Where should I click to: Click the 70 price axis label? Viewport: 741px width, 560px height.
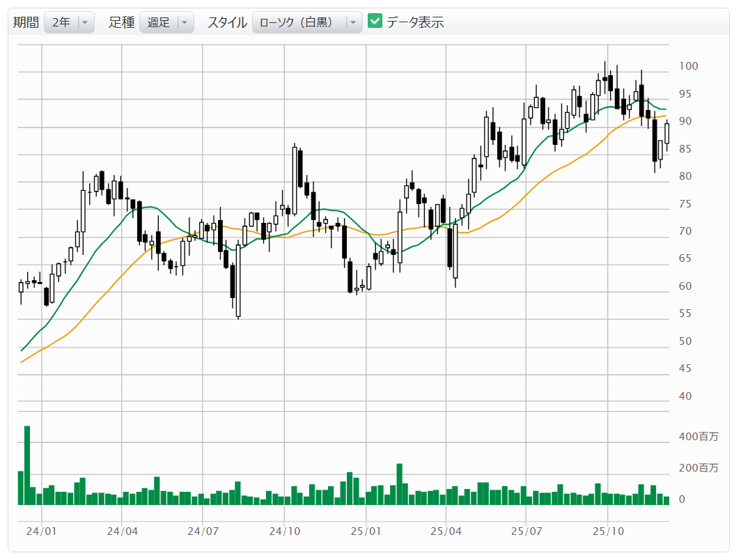685,231
